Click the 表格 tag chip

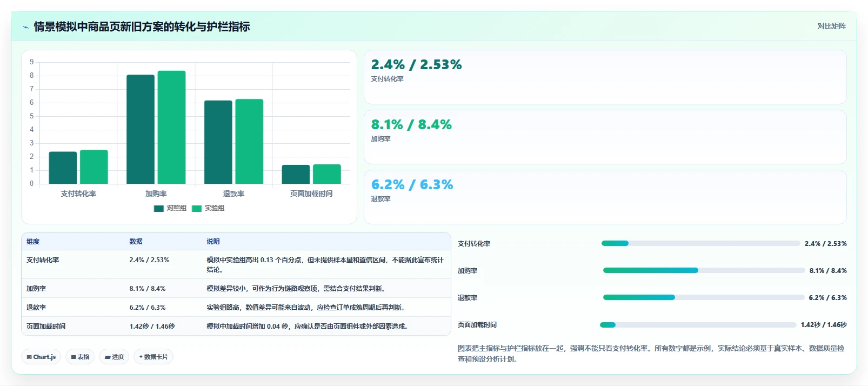pos(80,357)
